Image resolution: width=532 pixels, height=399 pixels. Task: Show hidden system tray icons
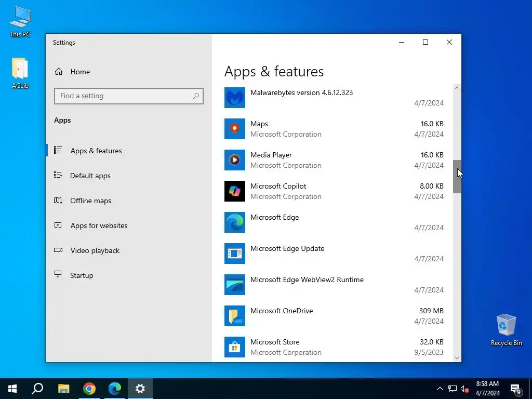point(440,389)
